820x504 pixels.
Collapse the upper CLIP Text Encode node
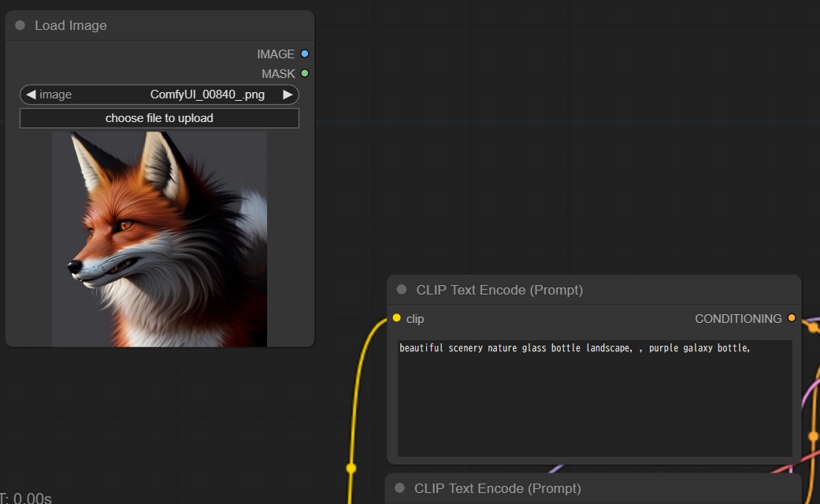[x=402, y=290]
